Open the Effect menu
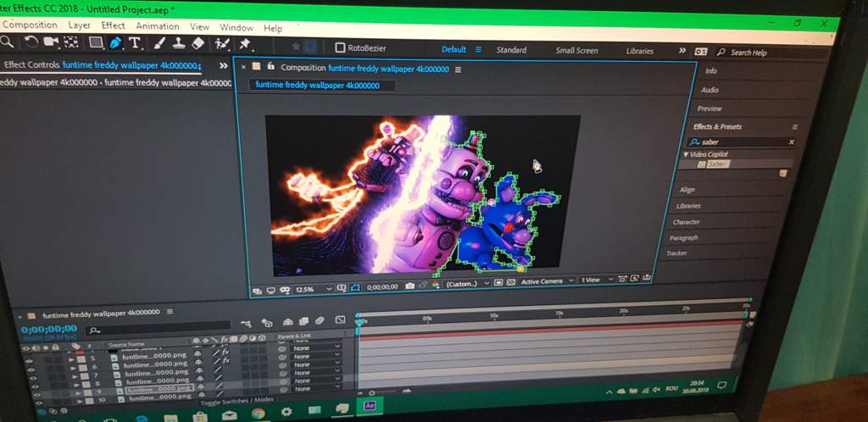The image size is (868, 422). (114, 26)
